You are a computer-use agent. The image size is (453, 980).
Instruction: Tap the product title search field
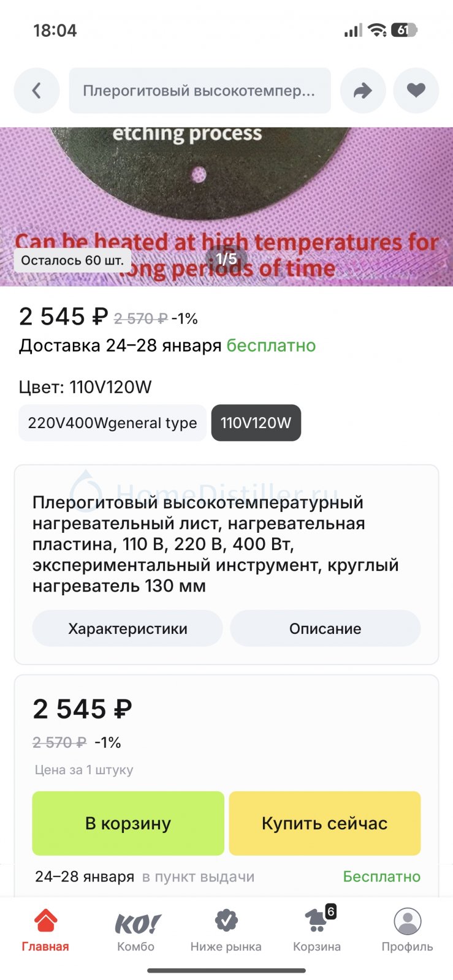[200, 91]
